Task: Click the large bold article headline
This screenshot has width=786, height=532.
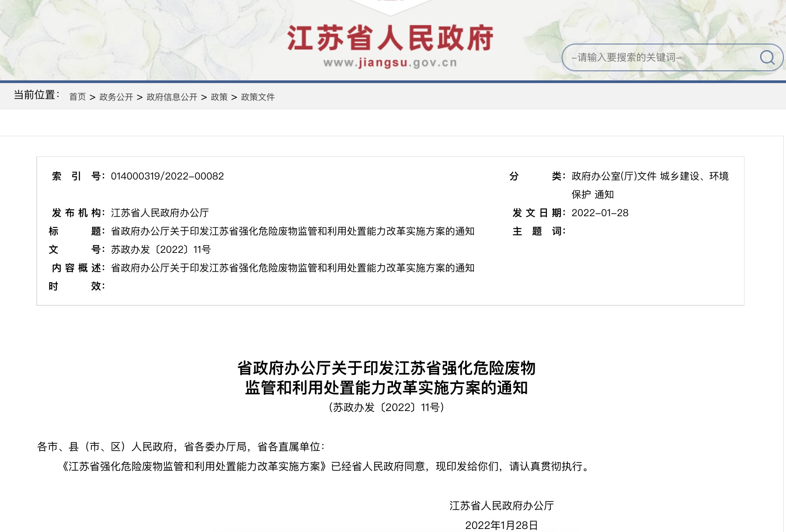Action: pyautogui.click(x=386, y=377)
